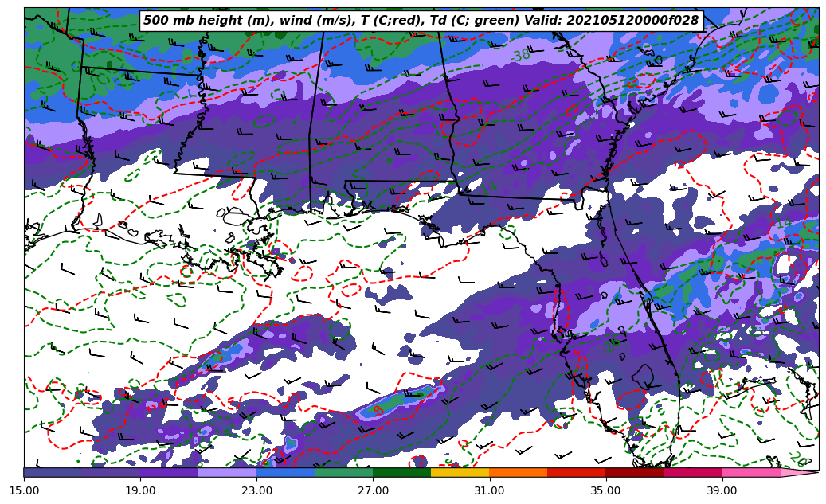Viewport: 826px width, 504px height.
Task: Click the blue colorbar segment
Action: (x=285, y=472)
